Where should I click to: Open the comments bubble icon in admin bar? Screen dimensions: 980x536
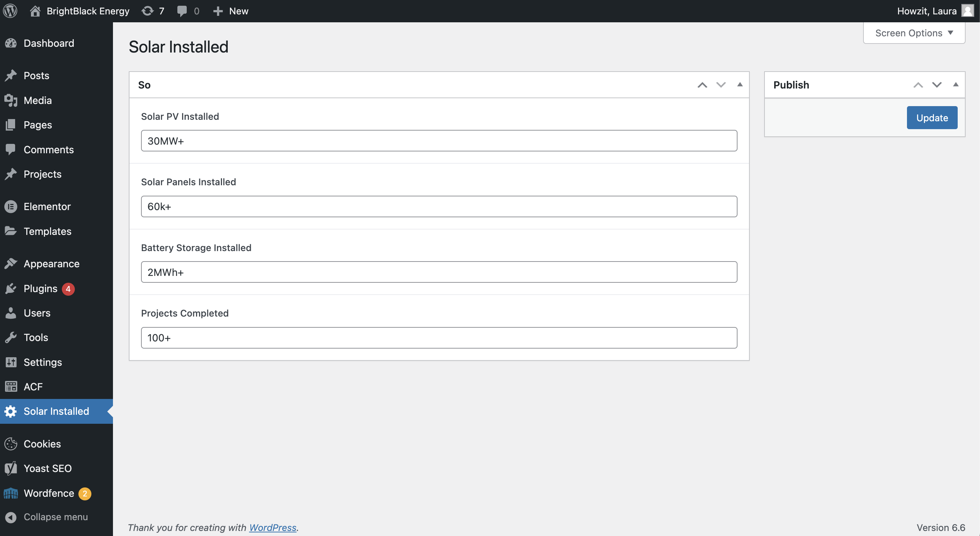pos(182,11)
